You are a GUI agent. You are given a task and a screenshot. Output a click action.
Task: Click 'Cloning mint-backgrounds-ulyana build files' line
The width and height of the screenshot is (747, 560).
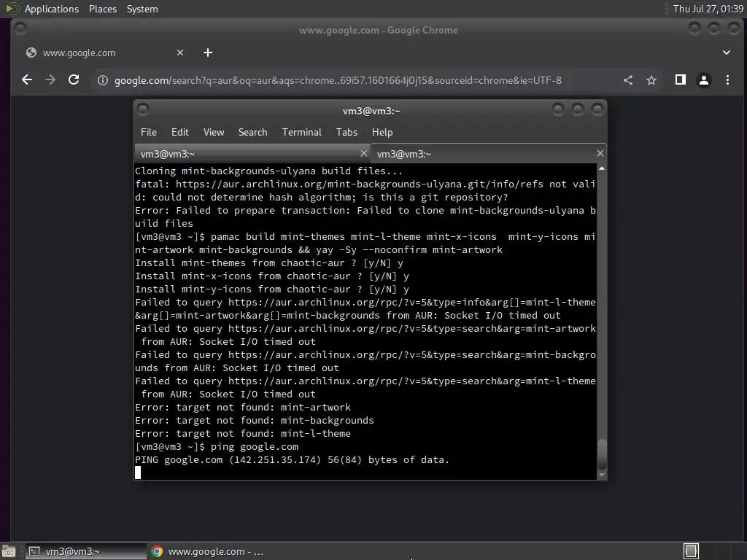click(x=269, y=171)
